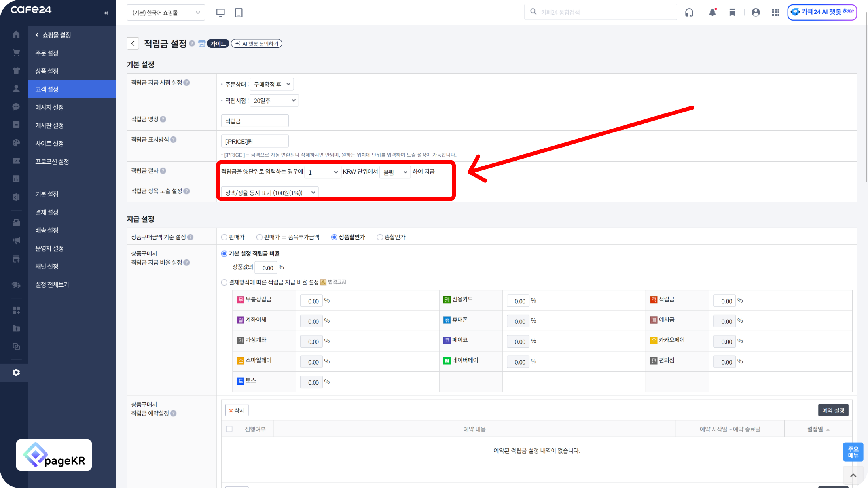
Task: Click the home icon in left sidebar
Action: pos(16,35)
